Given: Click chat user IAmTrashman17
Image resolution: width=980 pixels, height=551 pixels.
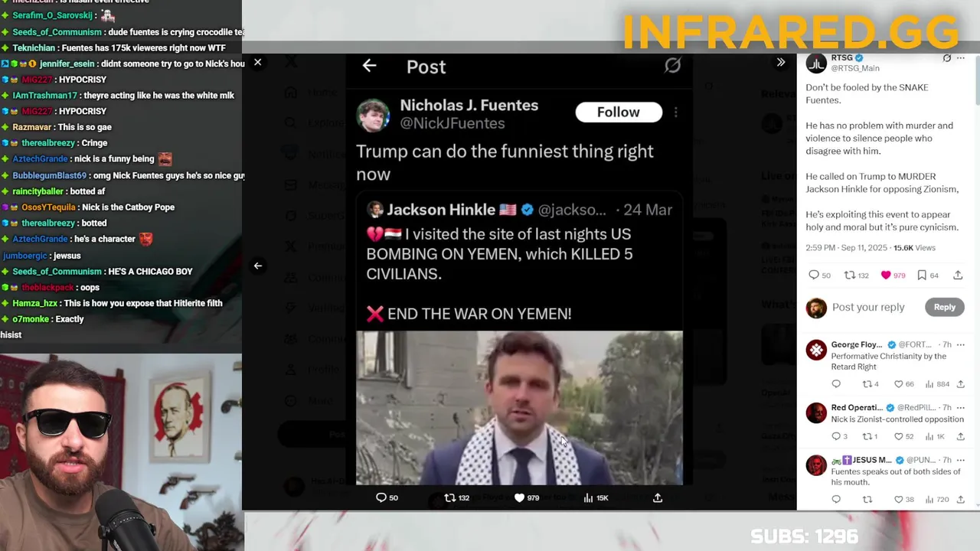Looking at the screenshot, I should (x=44, y=96).
